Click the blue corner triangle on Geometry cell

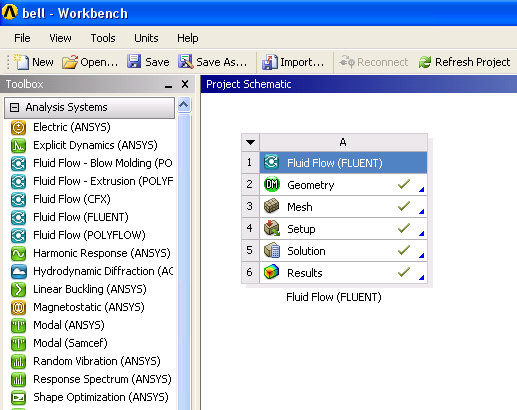click(x=421, y=189)
